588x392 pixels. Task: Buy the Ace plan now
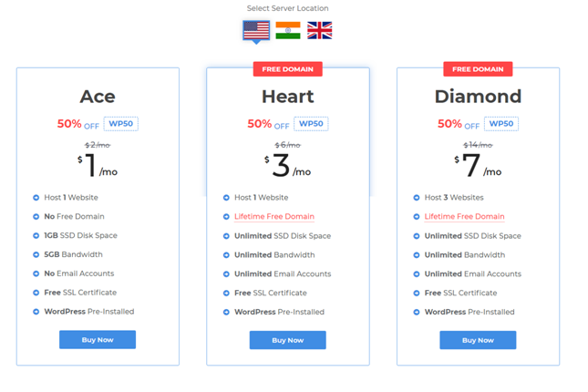tap(98, 339)
